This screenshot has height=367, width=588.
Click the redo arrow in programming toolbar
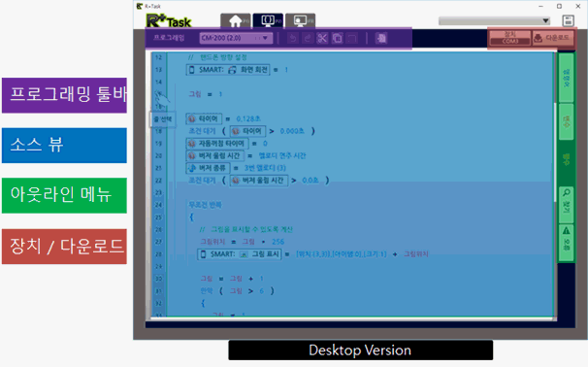click(308, 38)
